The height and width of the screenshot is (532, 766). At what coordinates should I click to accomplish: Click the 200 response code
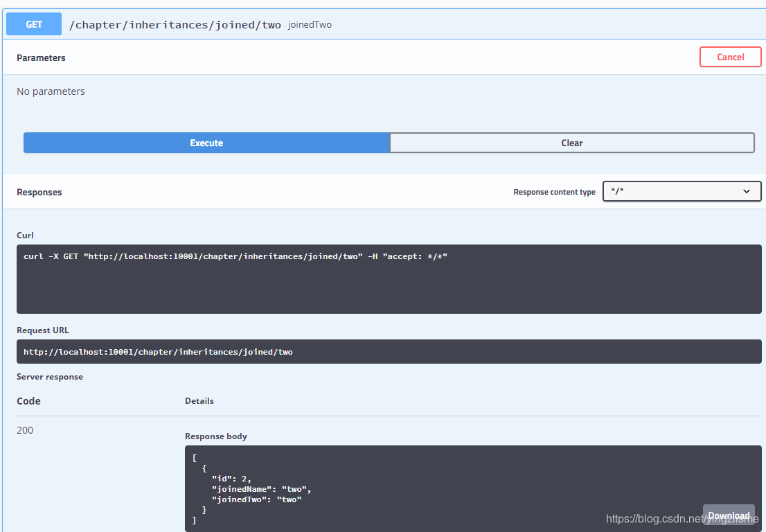point(25,430)
